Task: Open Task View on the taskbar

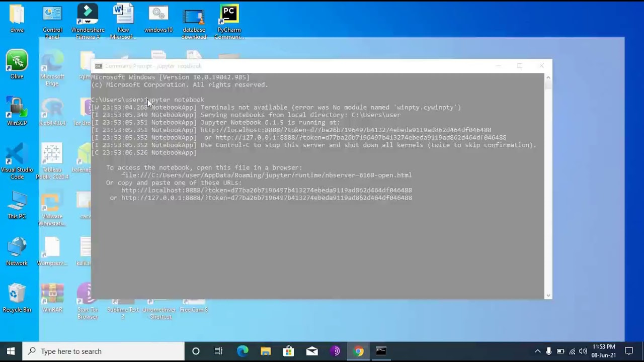Action: pyautogui.click(x=218, y=351)
